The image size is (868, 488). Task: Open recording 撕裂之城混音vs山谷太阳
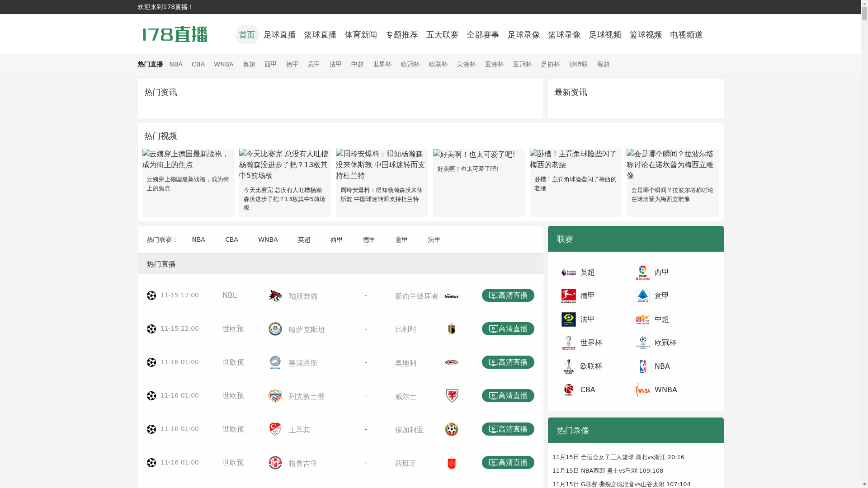pos(622,484)
